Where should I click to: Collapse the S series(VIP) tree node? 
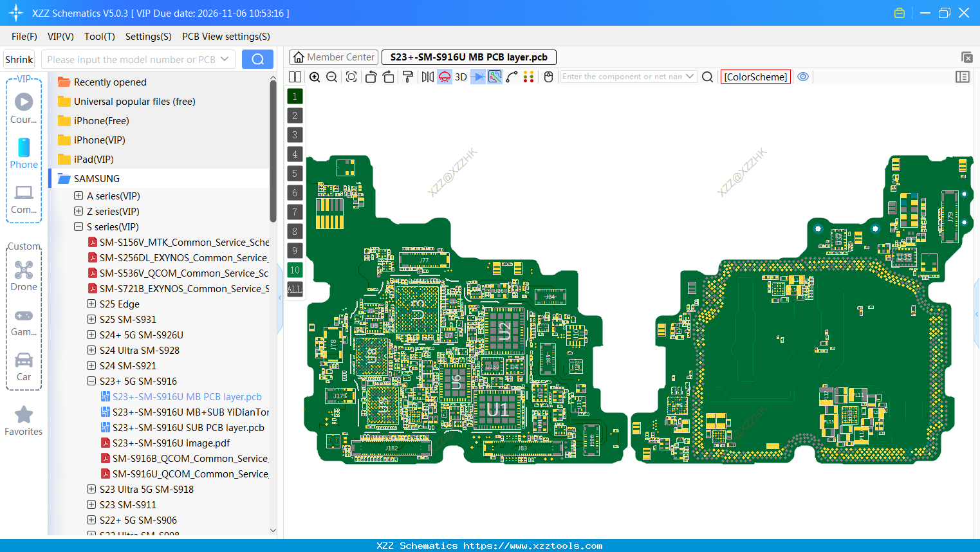tap(79, 226)
